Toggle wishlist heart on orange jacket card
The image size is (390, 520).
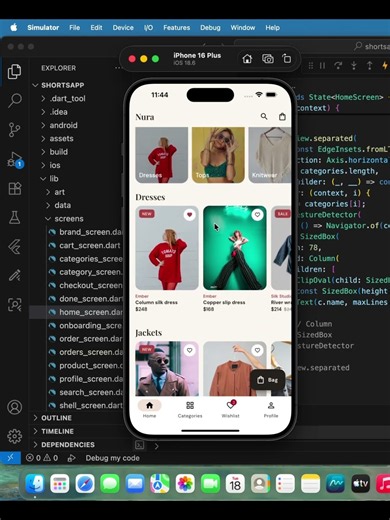257,350
